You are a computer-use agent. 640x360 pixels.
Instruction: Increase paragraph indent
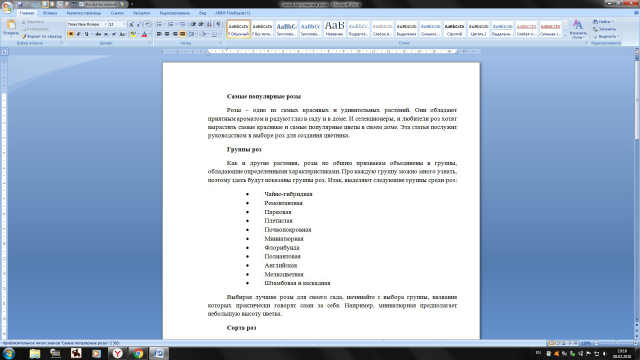click(201, 24)
